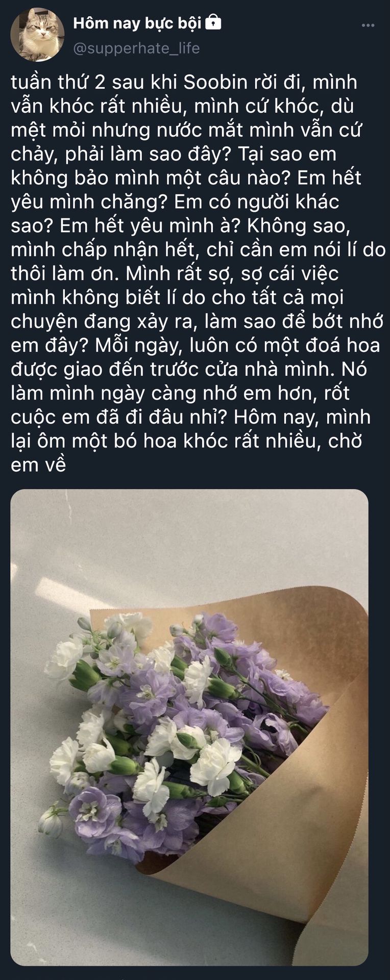The height and width of the screenshot is (980, 390).
Task: Click the padlock protected-account icon
Action: pyautogui.click(x=213, y=22)
